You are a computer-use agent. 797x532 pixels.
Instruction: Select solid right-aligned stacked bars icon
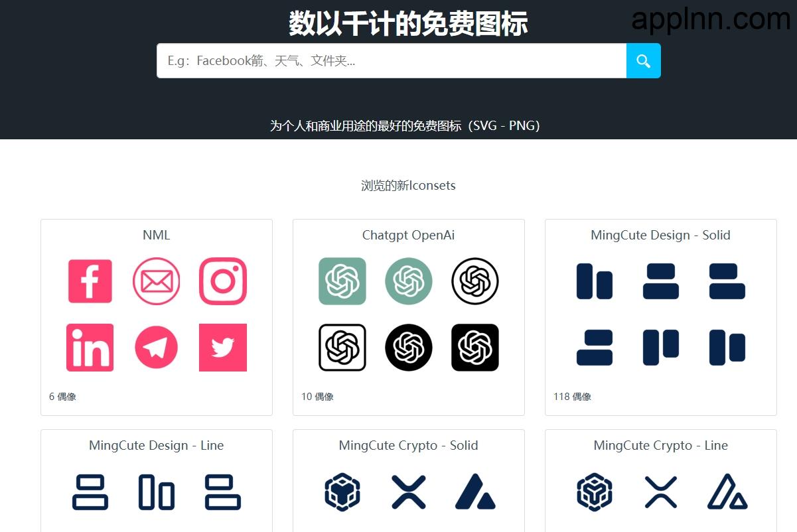(x=595, y=348)
